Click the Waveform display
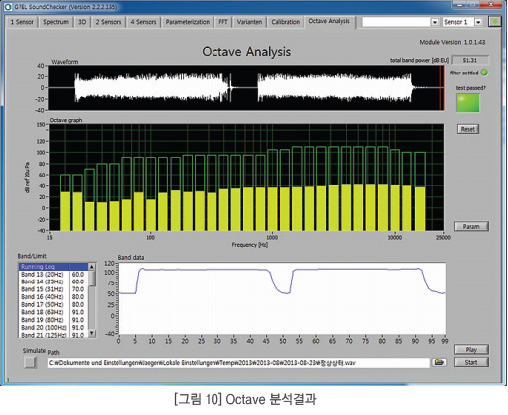 pos(247,88)
